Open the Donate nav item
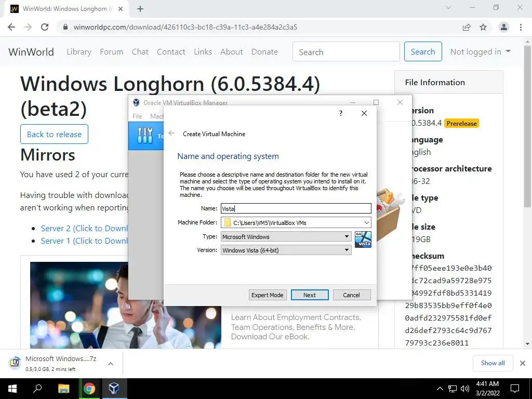The height and width of the screenshot is (399, 532). (264, 51)
